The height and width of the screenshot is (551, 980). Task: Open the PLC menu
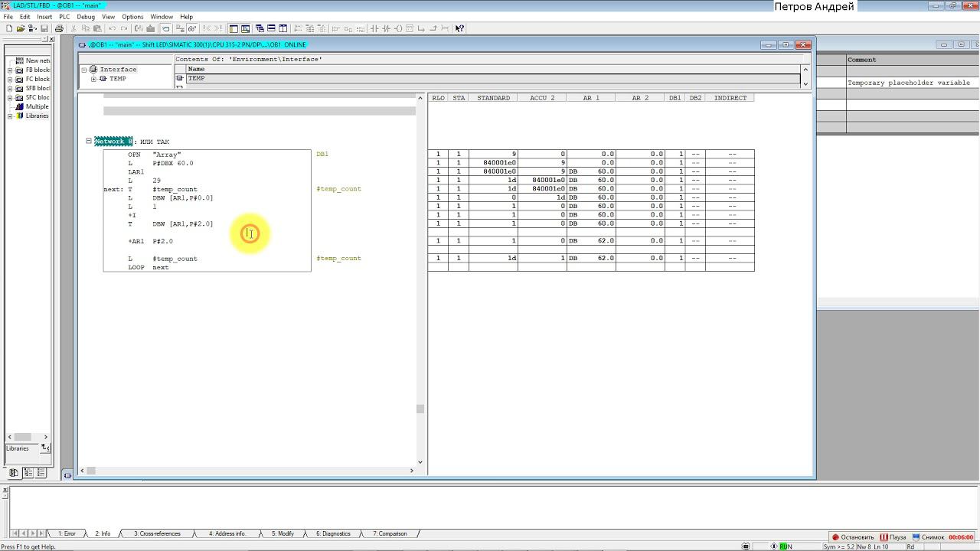pos(64,16)
